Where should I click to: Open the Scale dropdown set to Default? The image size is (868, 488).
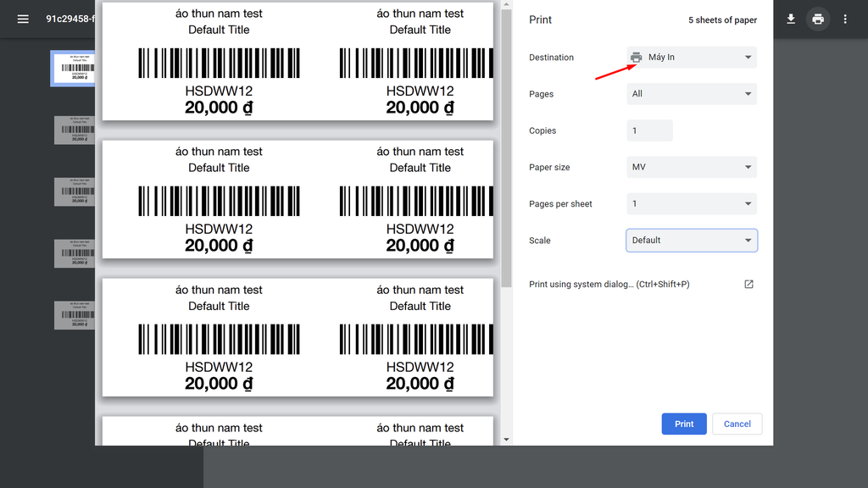coord(692,241)
